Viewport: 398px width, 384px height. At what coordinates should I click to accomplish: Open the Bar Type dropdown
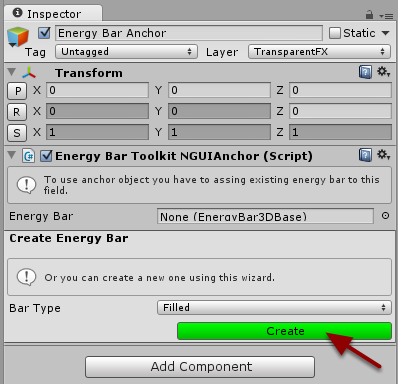click(274, 307)
